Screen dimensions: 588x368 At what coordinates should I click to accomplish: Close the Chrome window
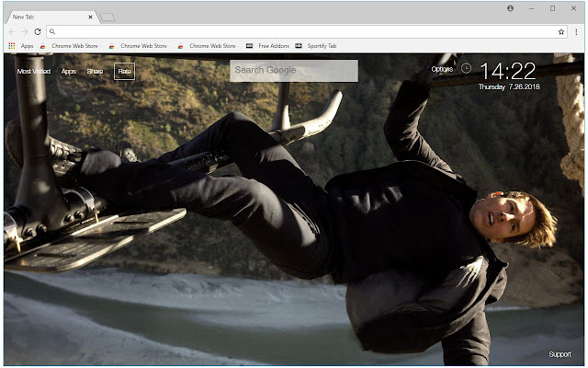[573, 8]
